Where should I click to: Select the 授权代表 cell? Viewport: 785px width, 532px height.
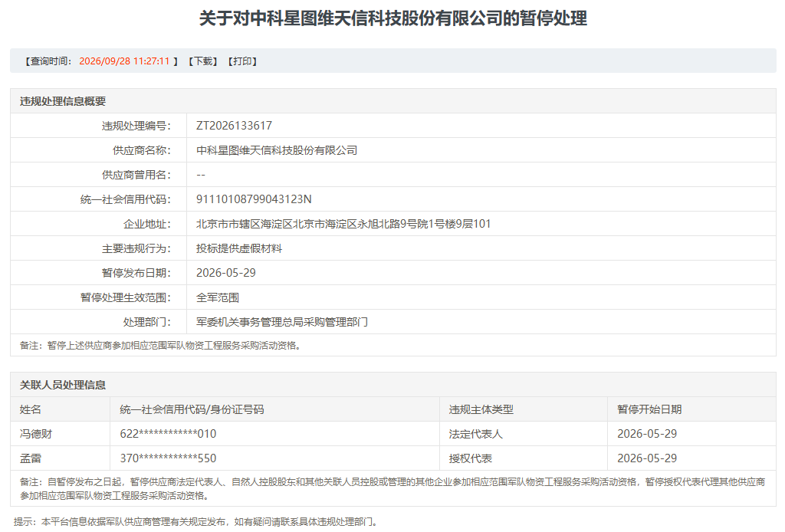point(470,458)
